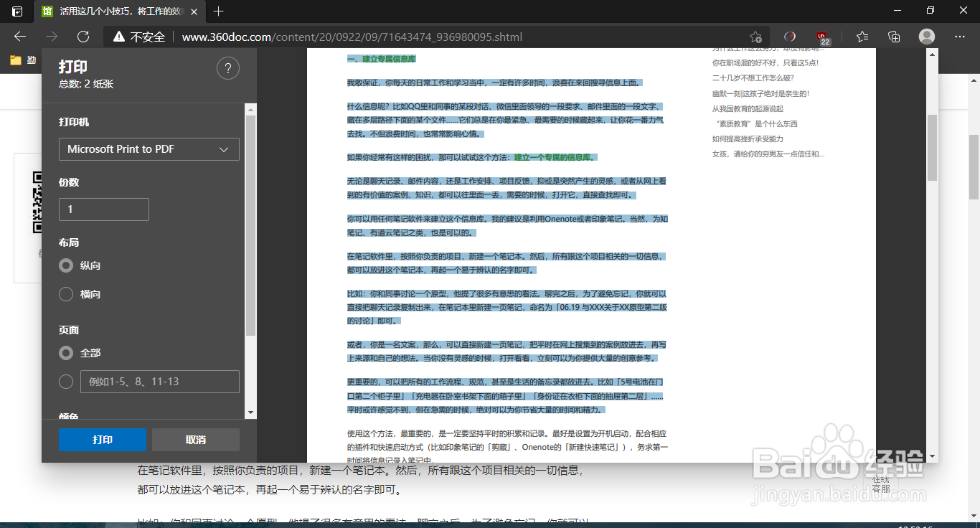
Task: Open link '幽默一刻|这孩子绝对是亲生的!'
Action: 760,93
